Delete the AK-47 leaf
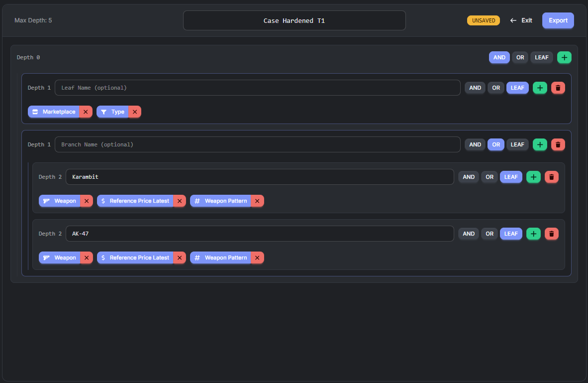588x383 pixels. click(x=551, y=234)
